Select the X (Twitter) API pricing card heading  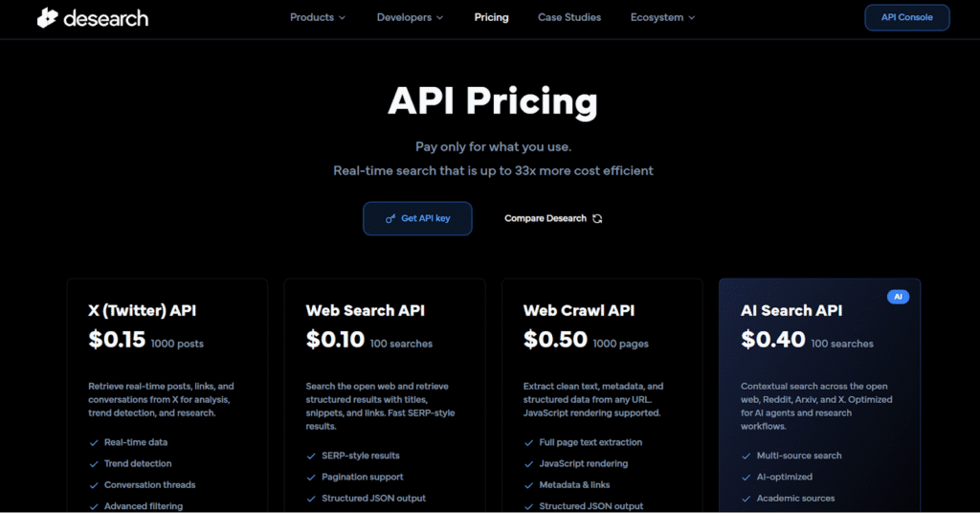143,310
